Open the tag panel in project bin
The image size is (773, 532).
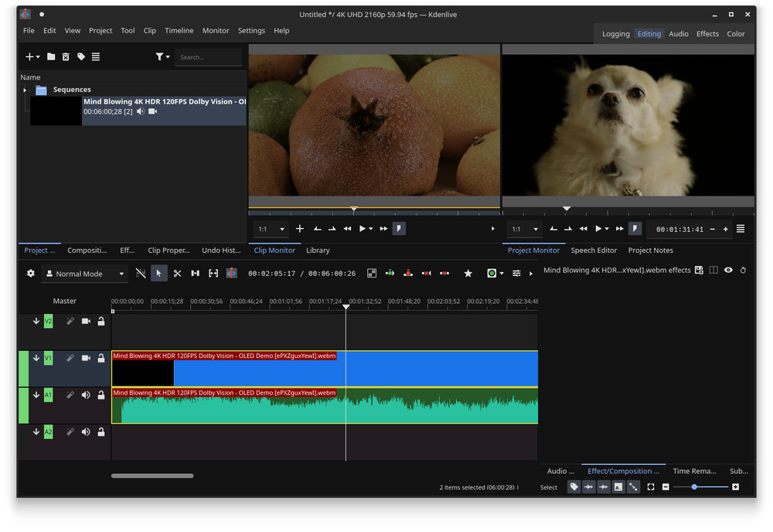click(x=81, y=56)
